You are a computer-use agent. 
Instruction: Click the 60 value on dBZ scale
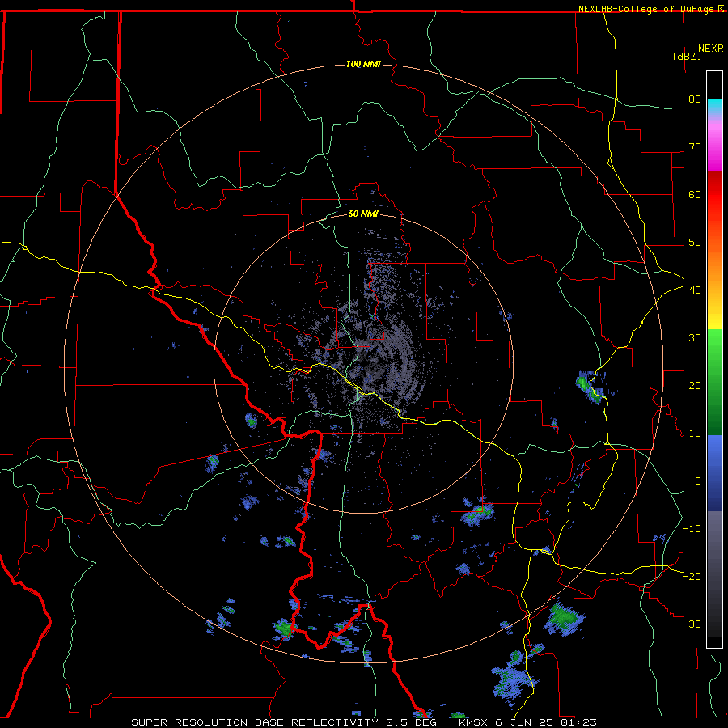tap(695, 194)
